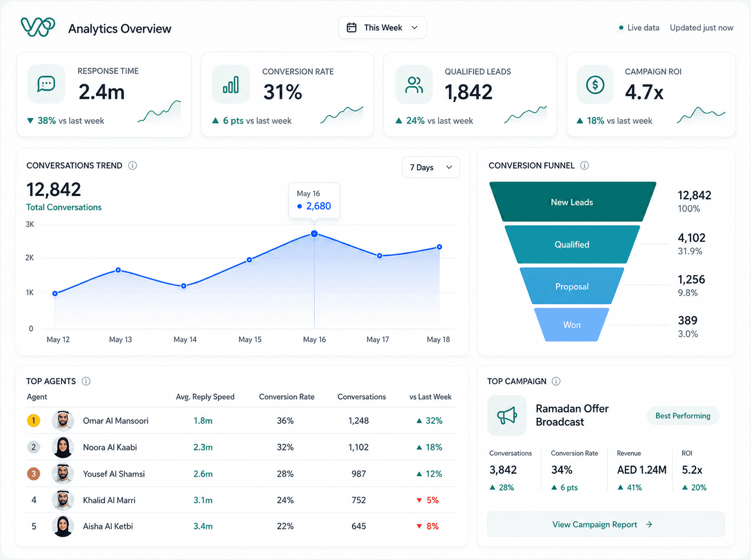Click the calendar icon in This Week selector

tap(352, 28)
